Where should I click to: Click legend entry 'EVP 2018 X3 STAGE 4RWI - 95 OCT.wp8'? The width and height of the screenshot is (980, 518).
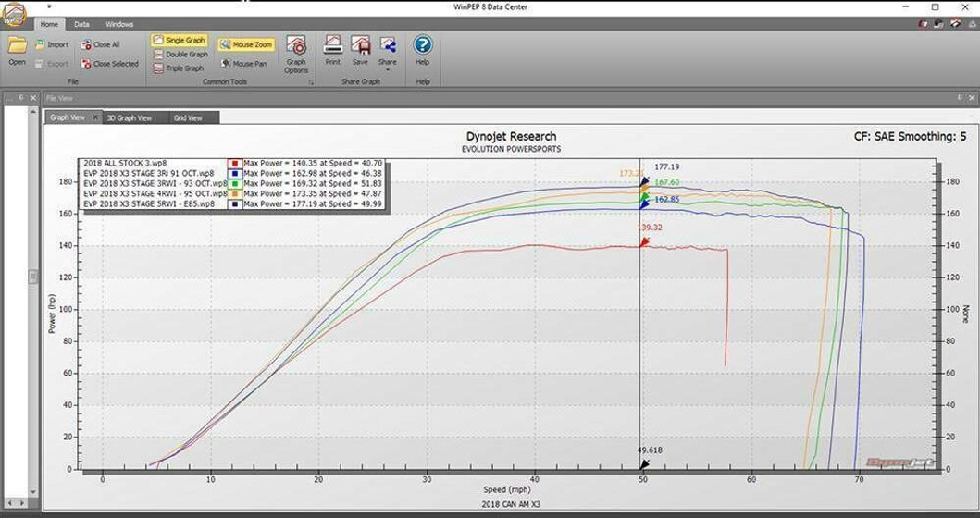[x=155, y=193]
